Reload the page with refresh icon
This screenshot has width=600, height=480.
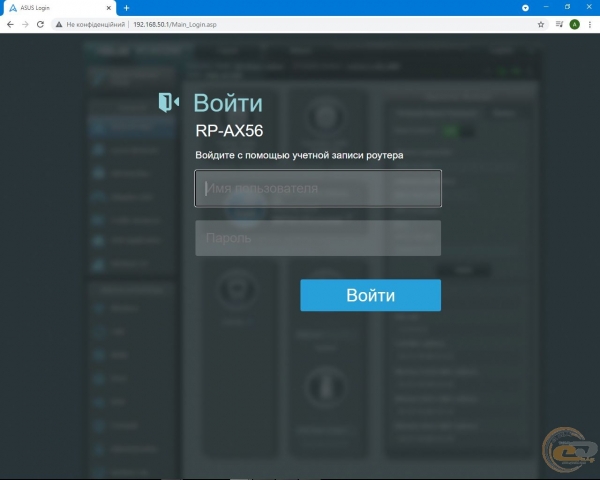(40, 24)
